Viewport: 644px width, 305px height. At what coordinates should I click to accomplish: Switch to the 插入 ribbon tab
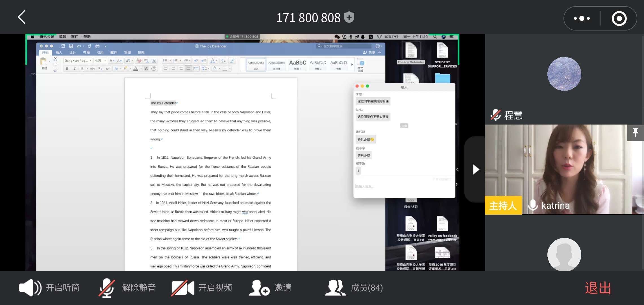(59, 53)
